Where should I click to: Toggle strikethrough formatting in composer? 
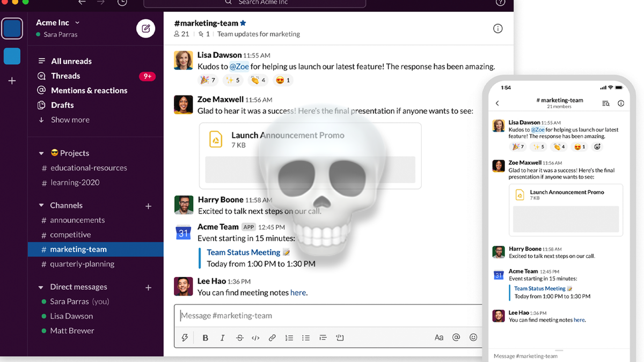[239, 338]
